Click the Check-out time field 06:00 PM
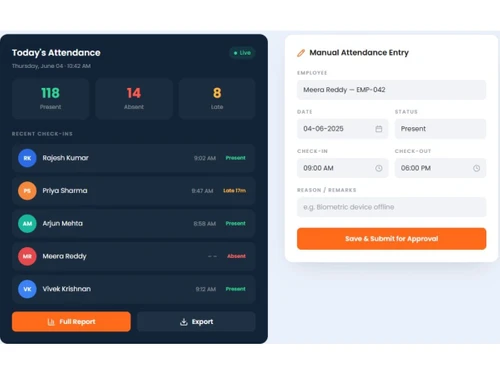500x375 pixels. (440, 168)
